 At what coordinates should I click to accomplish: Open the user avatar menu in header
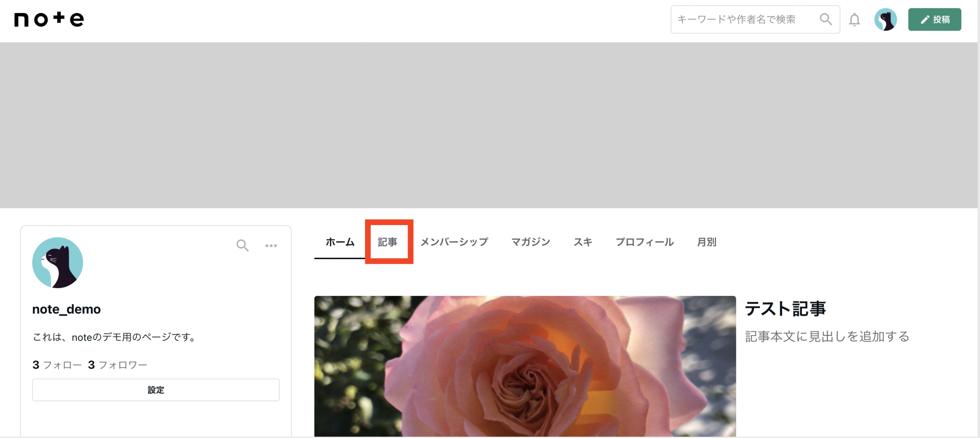(x=885, y=19)
